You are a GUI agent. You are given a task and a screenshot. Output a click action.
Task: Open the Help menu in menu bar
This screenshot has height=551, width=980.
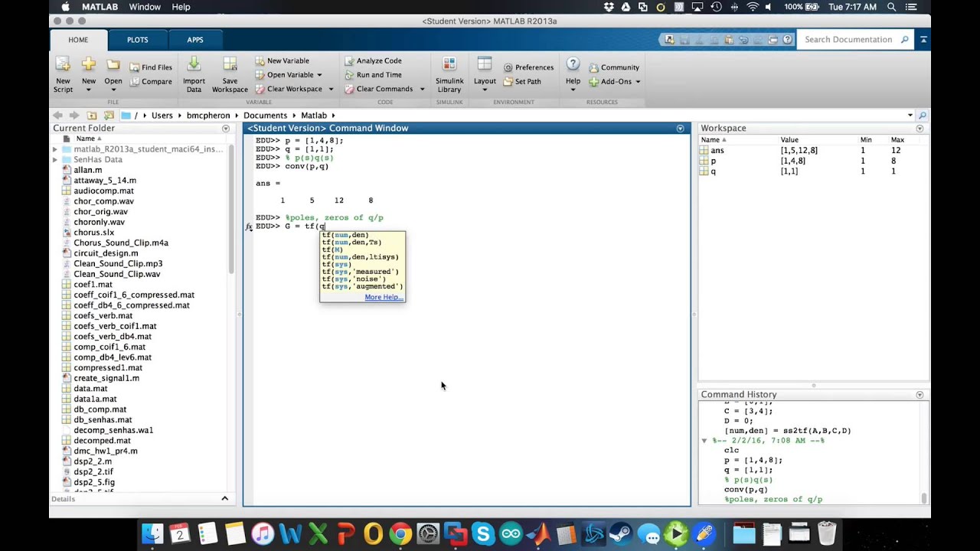tap(181, 7)
